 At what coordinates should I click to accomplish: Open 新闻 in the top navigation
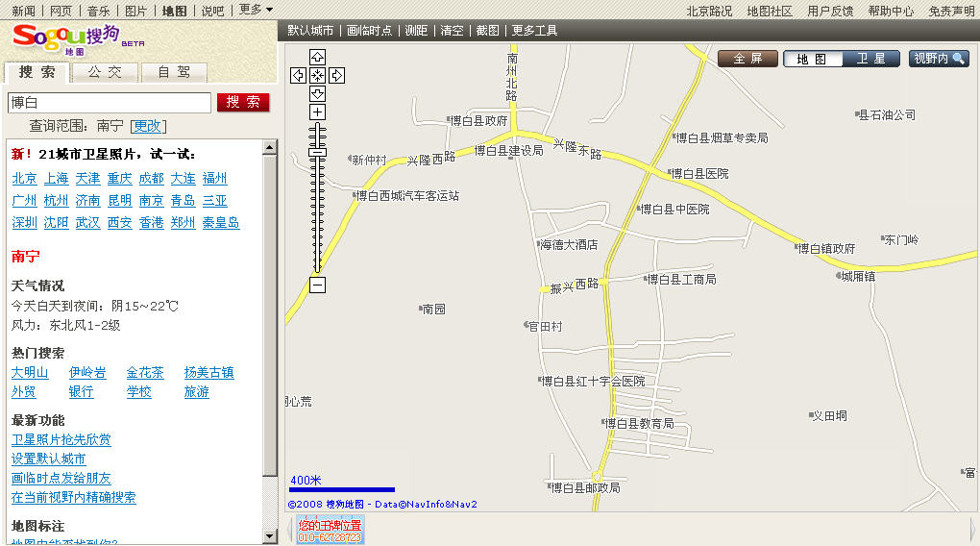coord(24,11)
